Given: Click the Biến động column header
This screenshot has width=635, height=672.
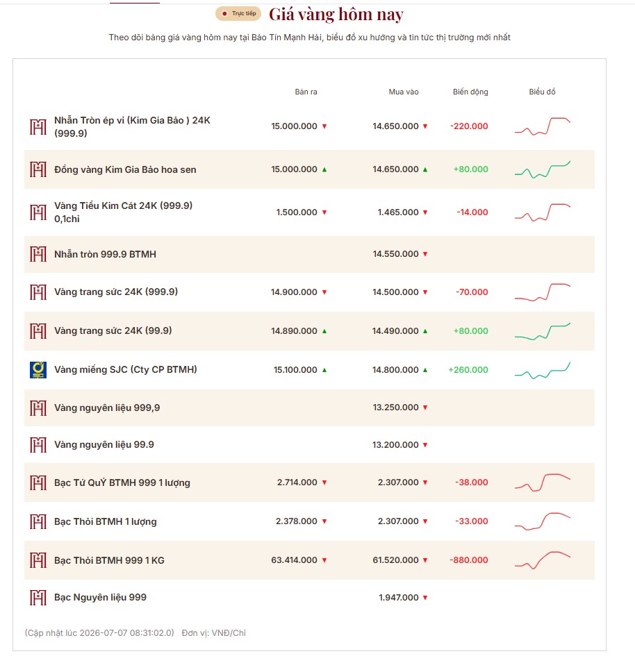Looking at the screenshot, I should pos(470,92).
